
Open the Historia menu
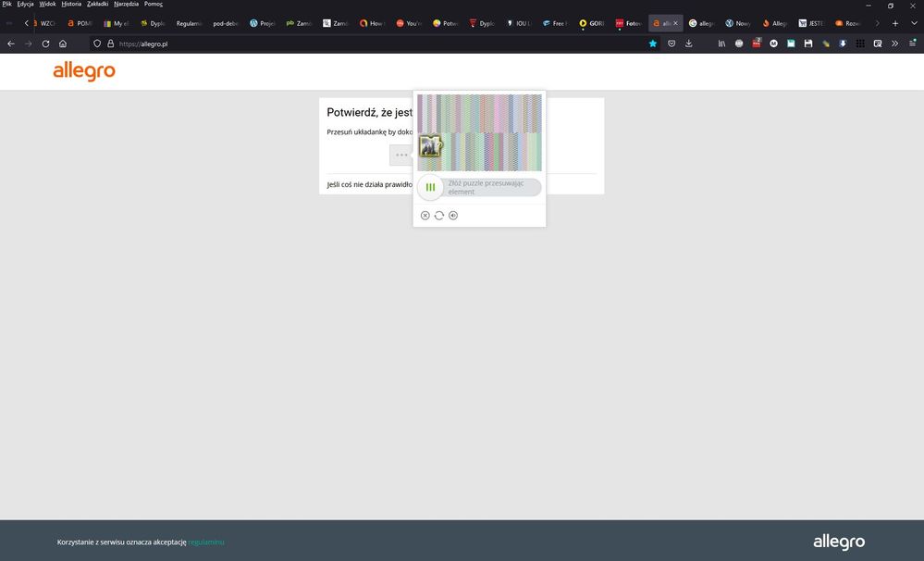pyautogui.click(x=71, y=4)
